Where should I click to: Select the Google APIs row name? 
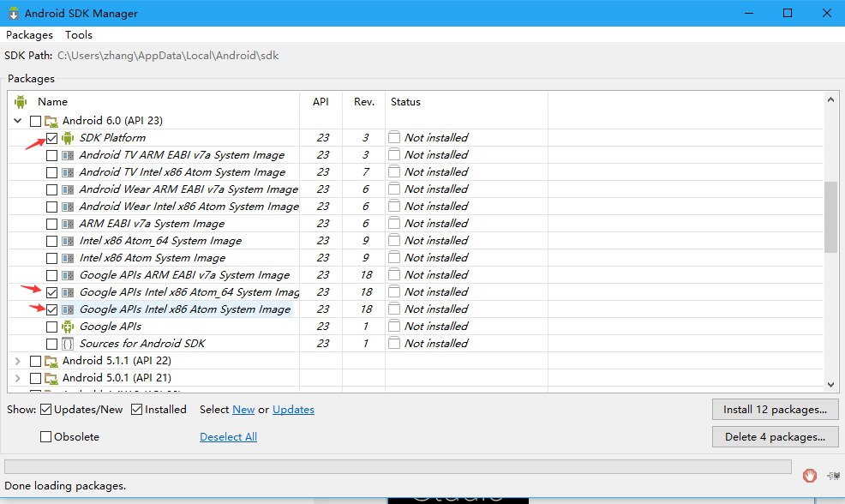(111, 327)
